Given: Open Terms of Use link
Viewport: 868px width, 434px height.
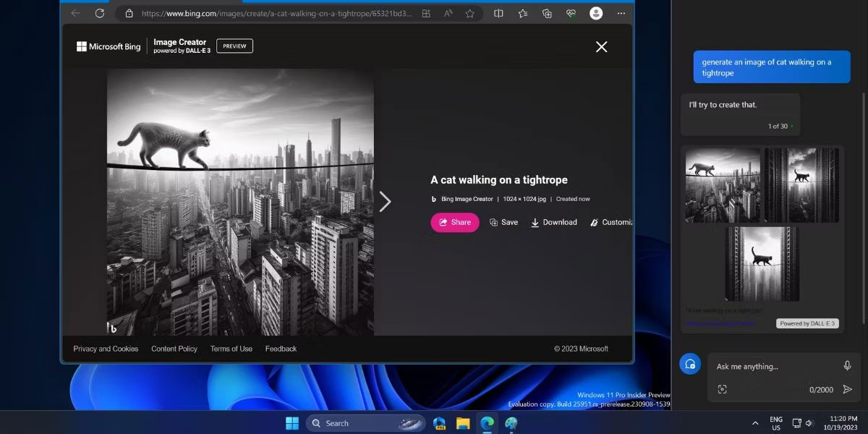Looking at the screenshot, I should (231, 349).
